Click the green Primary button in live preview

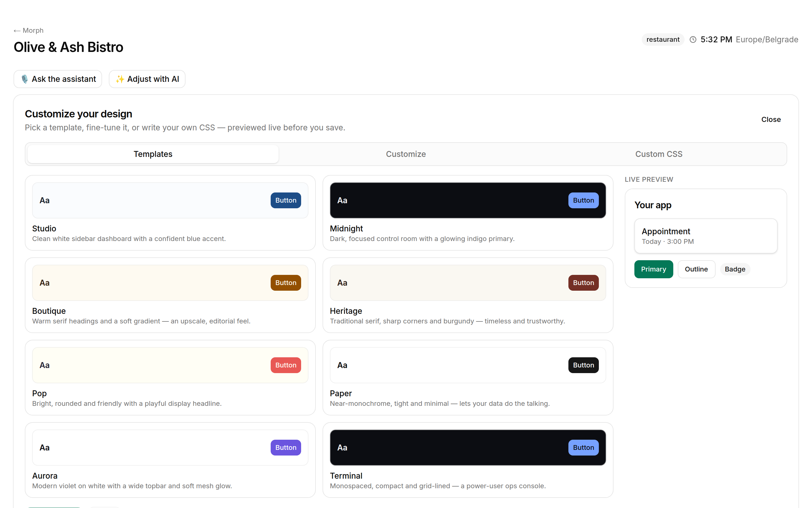[654, 269]
